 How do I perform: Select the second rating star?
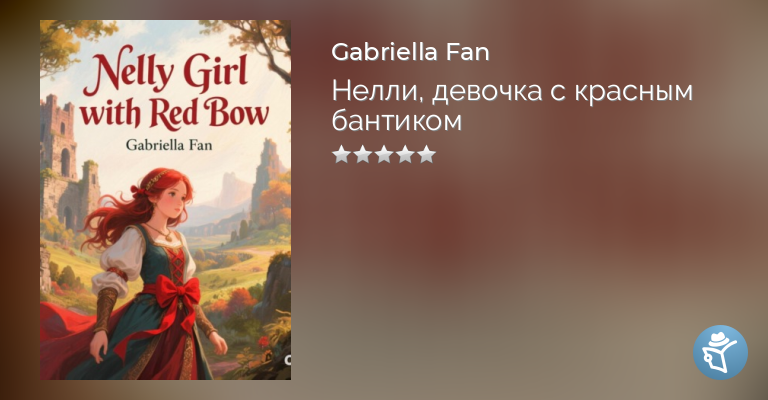[x=362, y=154]
